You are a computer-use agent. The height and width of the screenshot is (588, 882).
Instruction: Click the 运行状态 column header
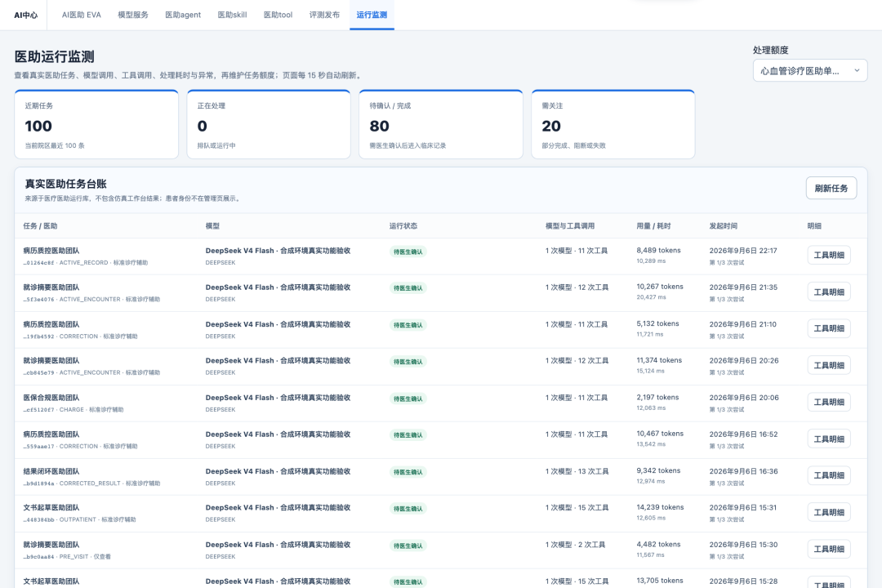403,226
